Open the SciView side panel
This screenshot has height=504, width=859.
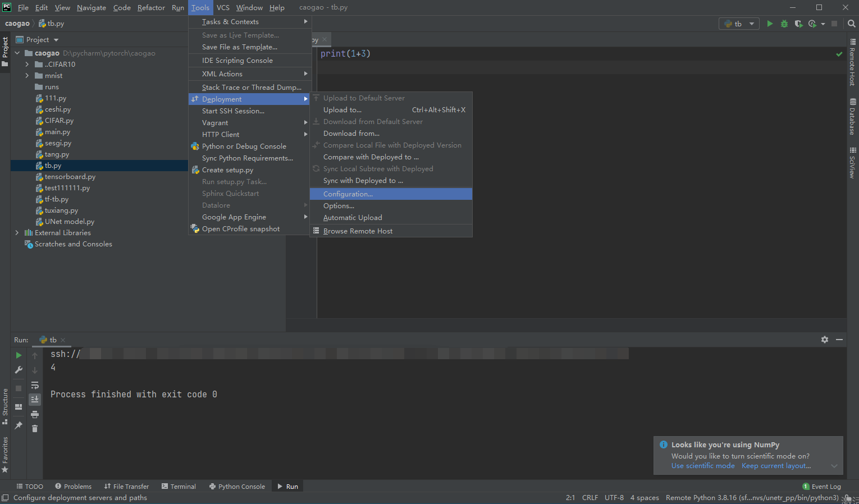(852, 163)
